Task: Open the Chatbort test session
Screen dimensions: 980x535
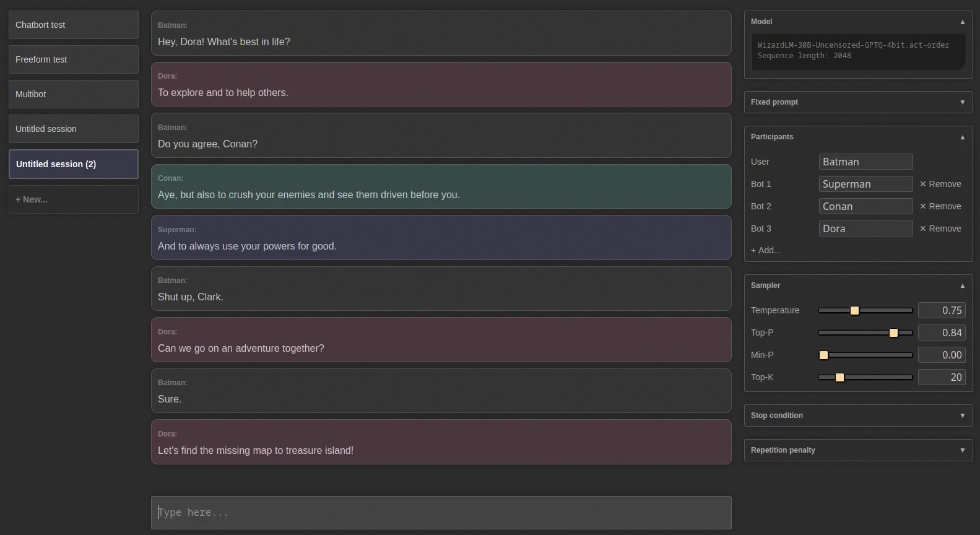Action: (74, 25)
